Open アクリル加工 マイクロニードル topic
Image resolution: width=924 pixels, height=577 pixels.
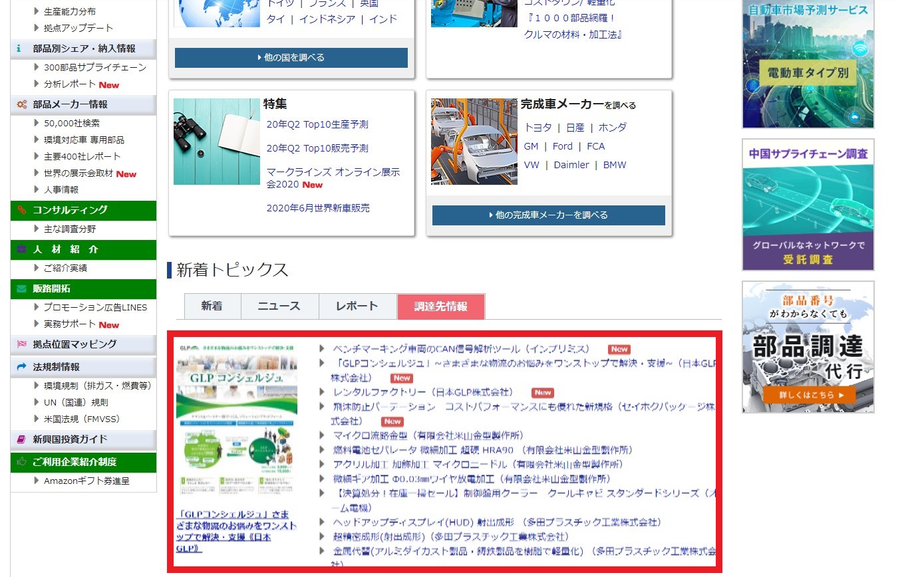(x=478, y=464)
